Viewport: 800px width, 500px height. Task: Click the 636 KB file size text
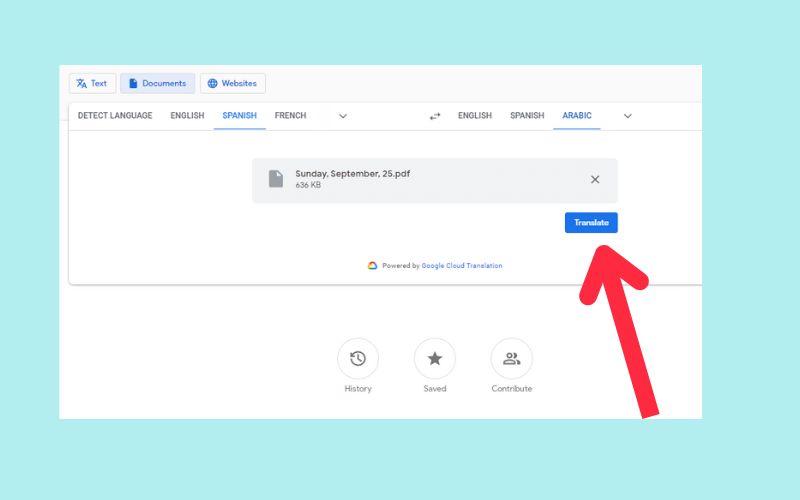(308, 185)
